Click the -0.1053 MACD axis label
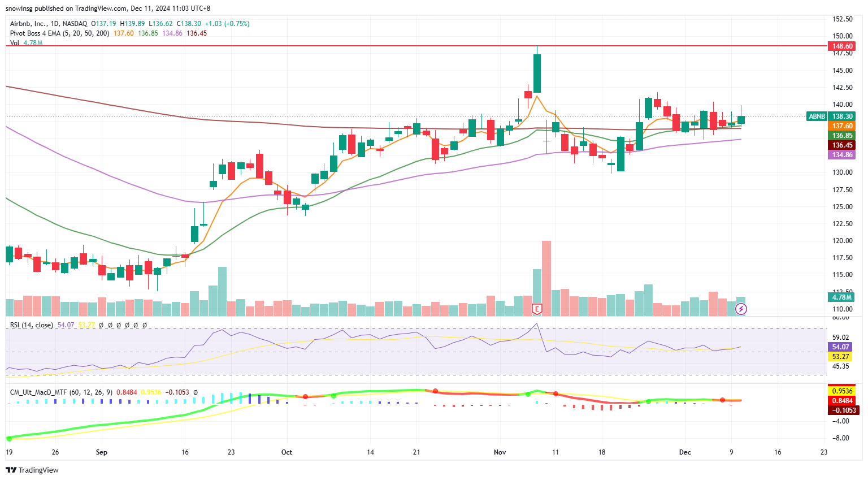The width and height of the screenshot is (868, 480). point(844,410)
